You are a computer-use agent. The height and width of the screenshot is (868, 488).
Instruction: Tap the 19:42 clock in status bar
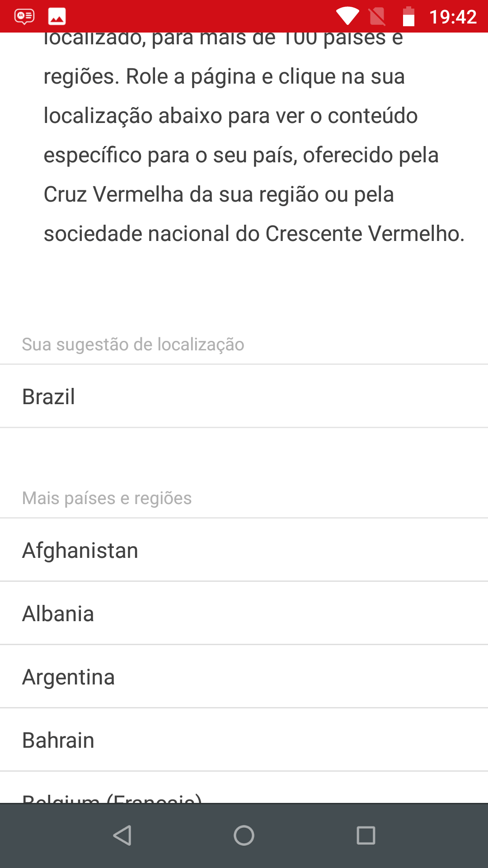tap(452, 17)
